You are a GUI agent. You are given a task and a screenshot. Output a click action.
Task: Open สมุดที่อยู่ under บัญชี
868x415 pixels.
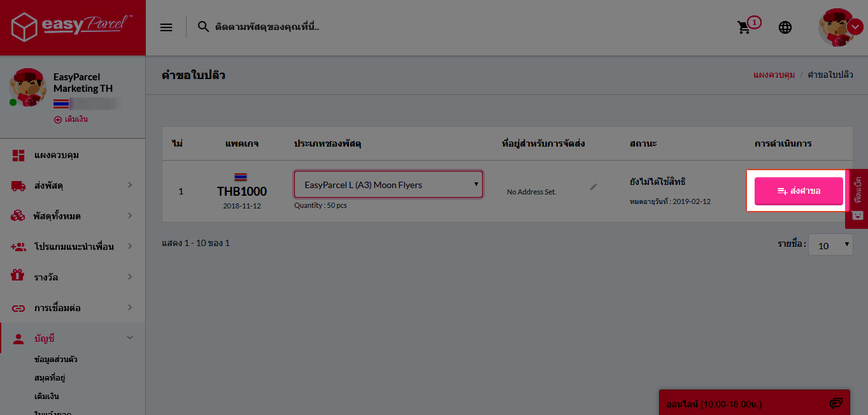point(50,378)
